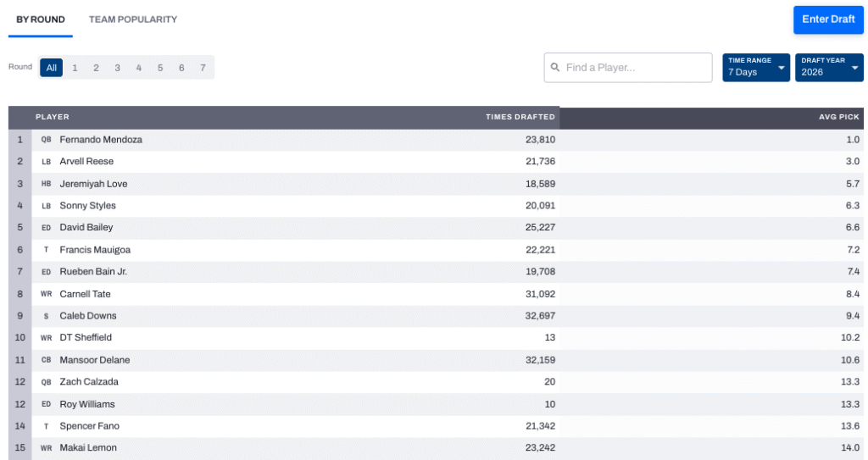Select the All rounds filter
Screen dimensions: 868x460
[51, 68]
